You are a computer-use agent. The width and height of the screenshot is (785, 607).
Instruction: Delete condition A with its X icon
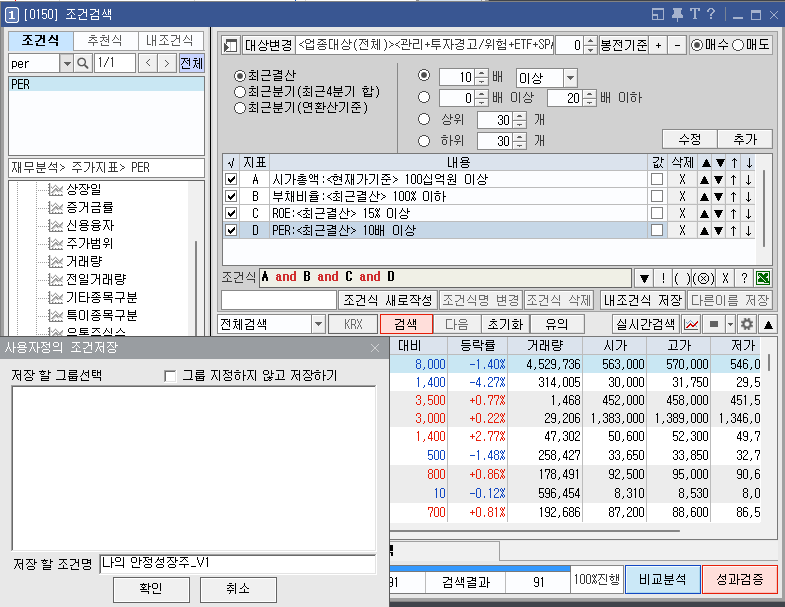[682, 179]
